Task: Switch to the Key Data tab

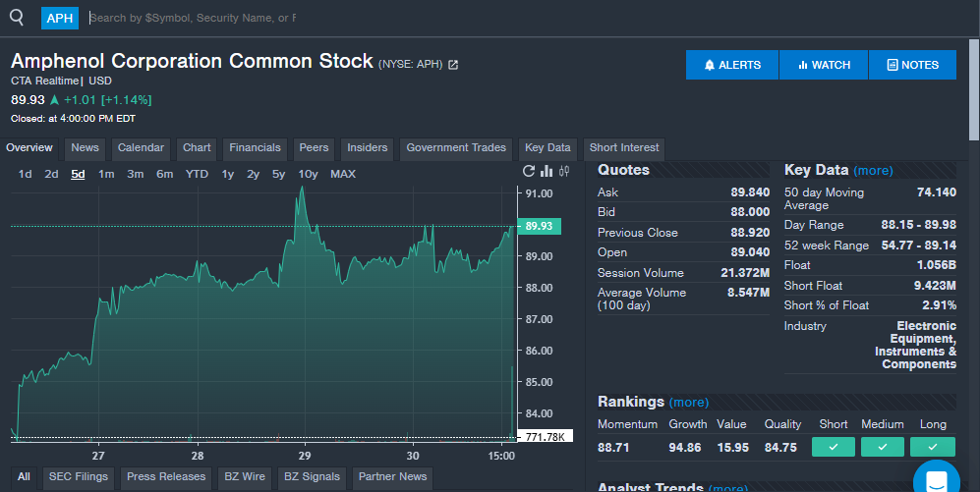Action: click(548, 148)
